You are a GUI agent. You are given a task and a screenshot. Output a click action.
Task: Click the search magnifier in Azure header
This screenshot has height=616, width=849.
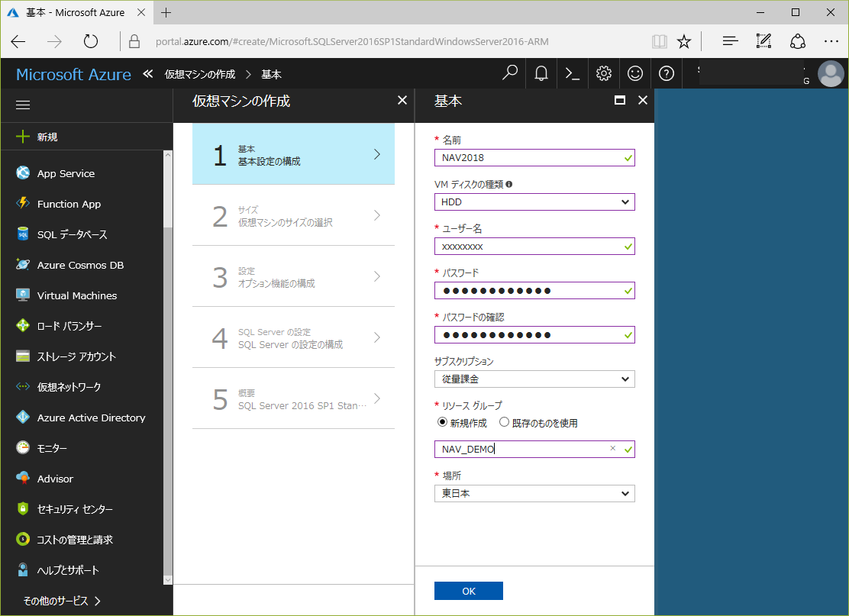tap(509, 73)
